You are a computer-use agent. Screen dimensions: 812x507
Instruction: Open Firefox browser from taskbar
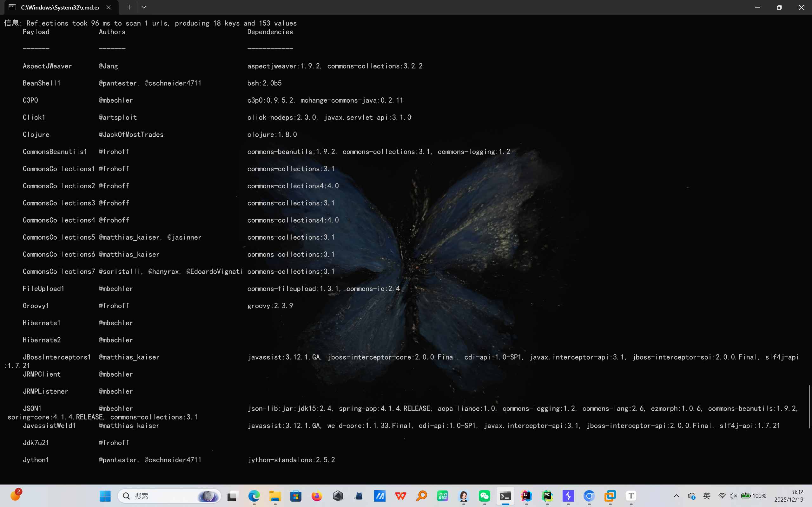pyautogui.click(x=317, y=496)
